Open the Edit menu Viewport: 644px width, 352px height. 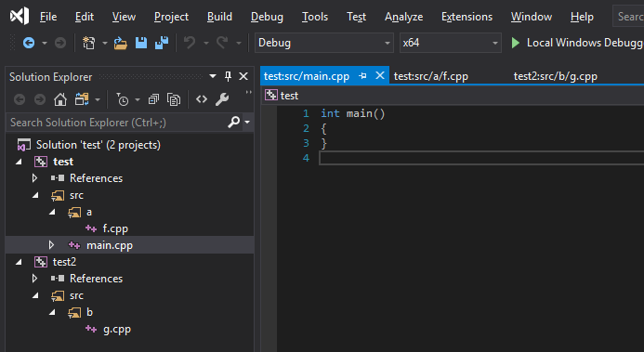[x=85, y=17]
